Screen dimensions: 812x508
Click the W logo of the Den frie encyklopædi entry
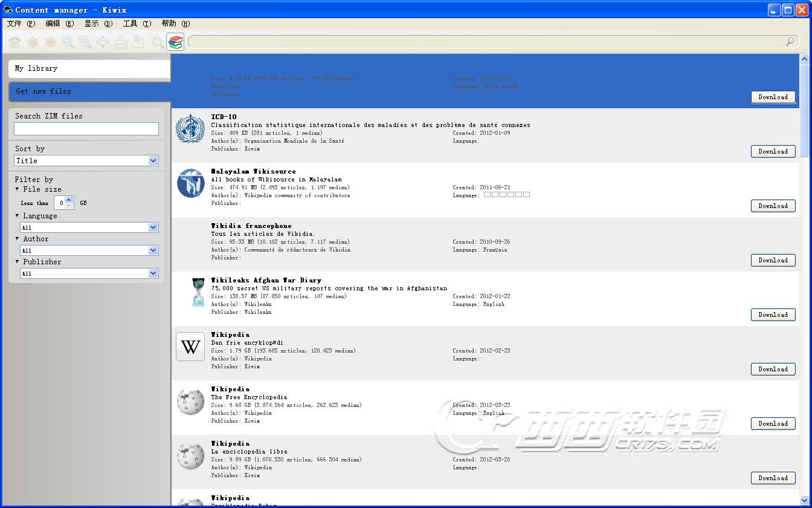(190, 347)
